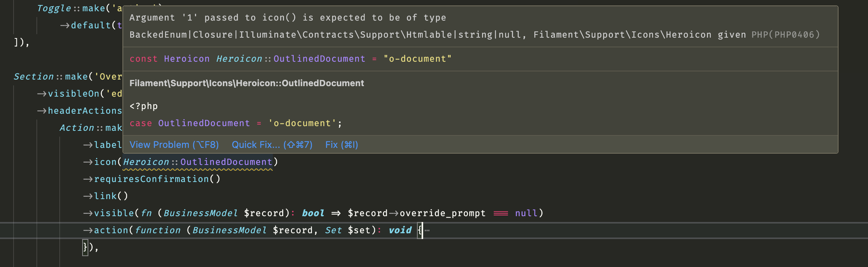
Task: Click the bold Filament\Support\Icons\Heroicon::OutlinedDocument heading
Action: (246, 83)
